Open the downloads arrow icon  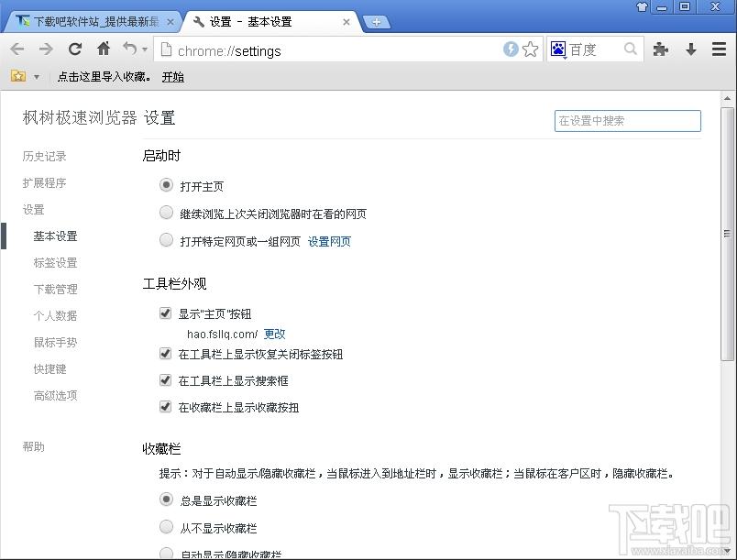point(691,49)
